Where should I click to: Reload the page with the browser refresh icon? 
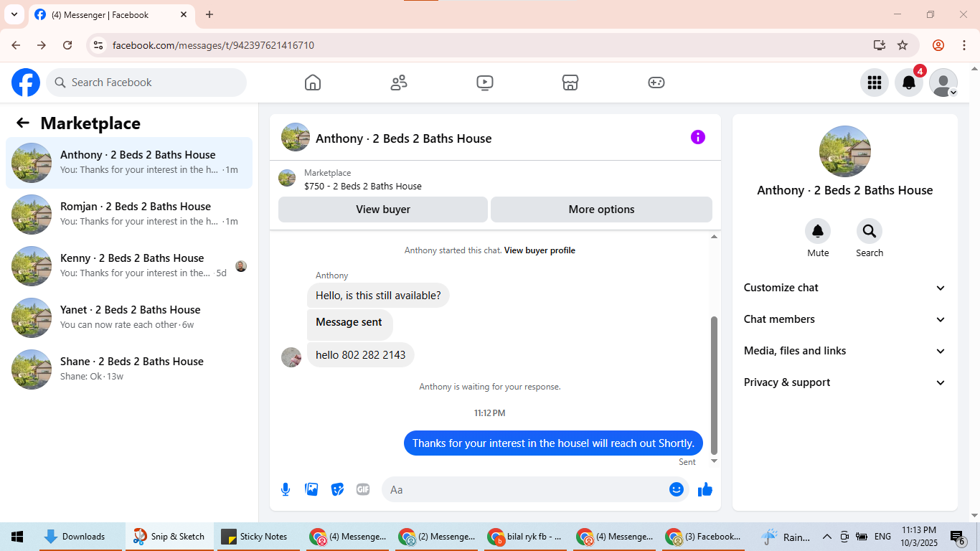(x=67, y=45)
